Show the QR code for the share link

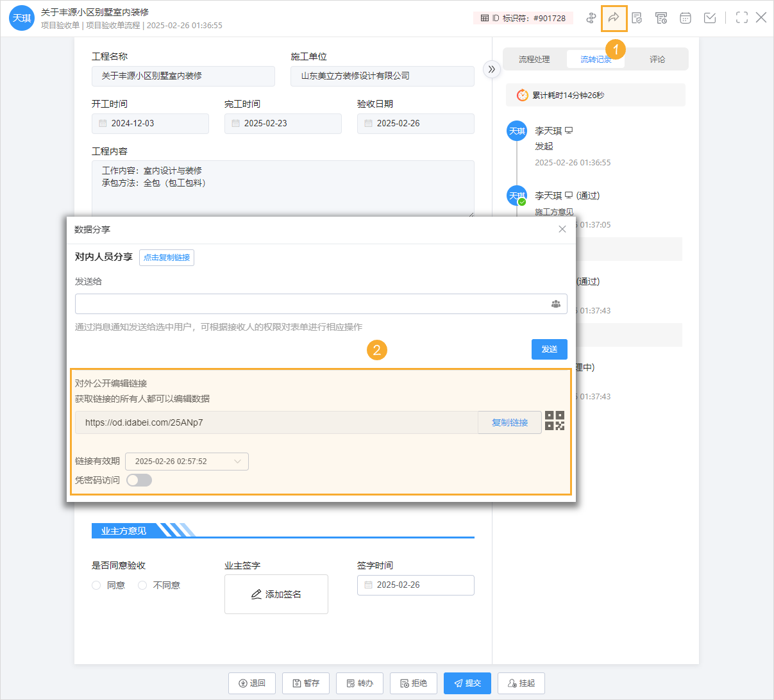(557, 421)
